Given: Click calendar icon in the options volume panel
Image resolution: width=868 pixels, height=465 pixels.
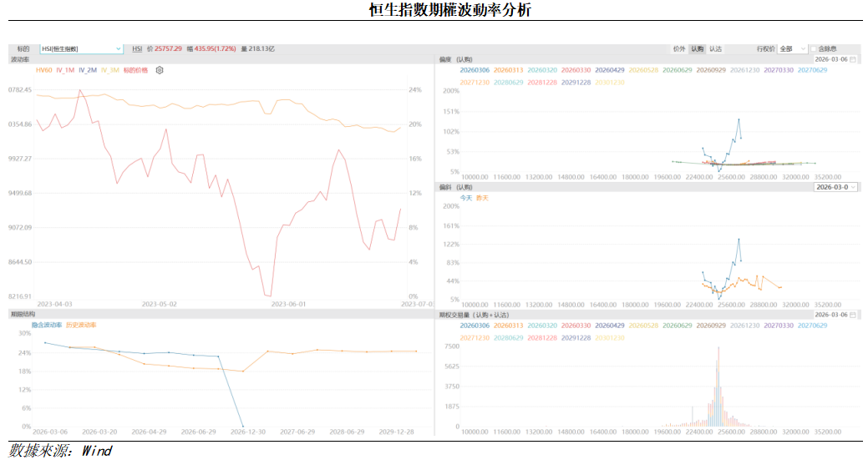Looking at the screenshot, I should click(853, 315).
